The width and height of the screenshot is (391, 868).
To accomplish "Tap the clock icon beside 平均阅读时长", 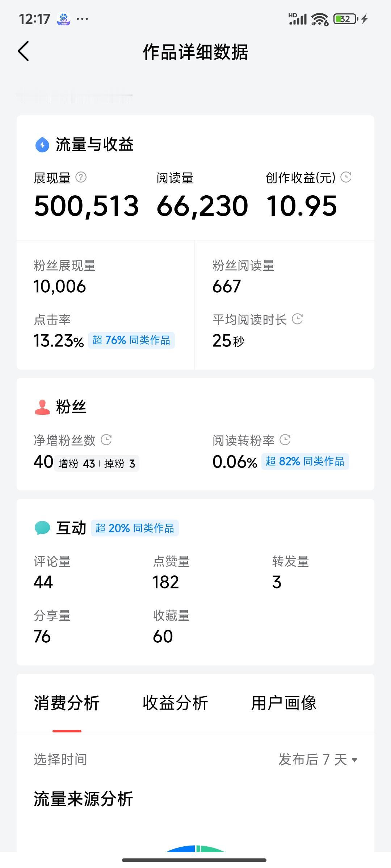I will (297, 319).
